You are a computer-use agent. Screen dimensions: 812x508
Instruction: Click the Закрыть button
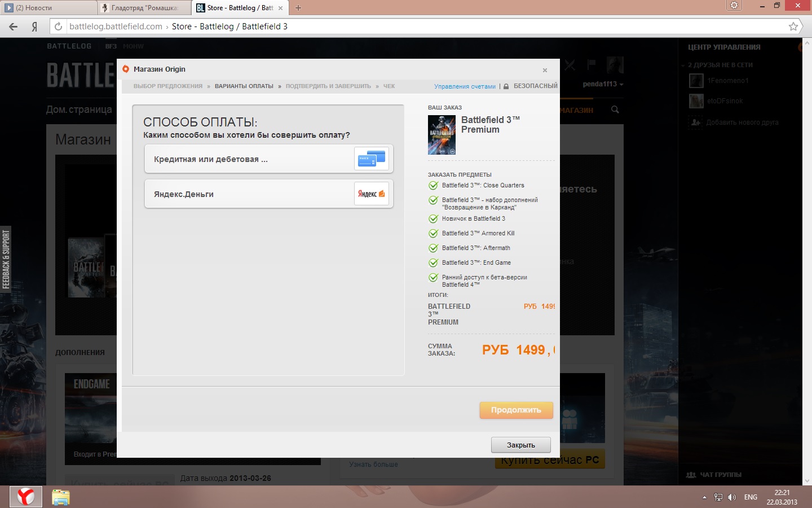point(520,445)
